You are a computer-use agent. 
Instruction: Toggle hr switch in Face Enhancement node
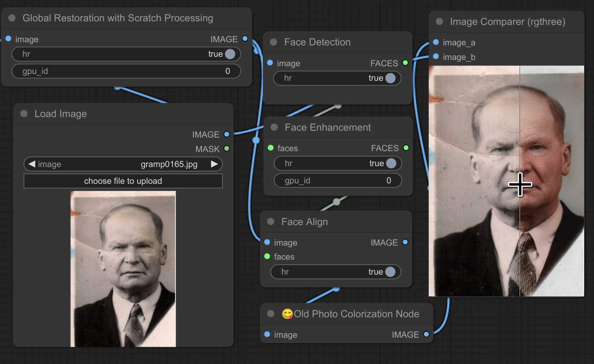pyautogui.click(x=390, y=163)
